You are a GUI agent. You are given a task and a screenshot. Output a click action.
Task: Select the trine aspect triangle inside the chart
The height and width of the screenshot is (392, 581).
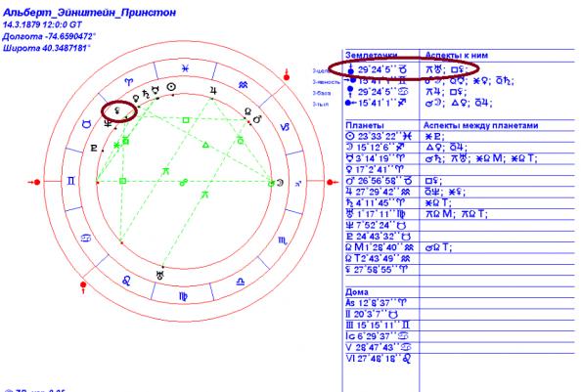click(x=205, y=145)
